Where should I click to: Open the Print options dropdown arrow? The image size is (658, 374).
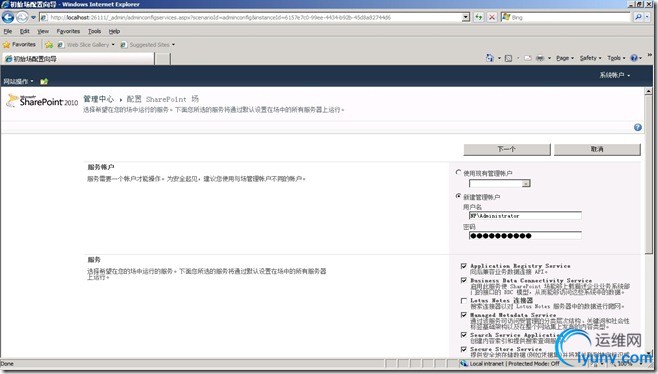click(549, 58)
